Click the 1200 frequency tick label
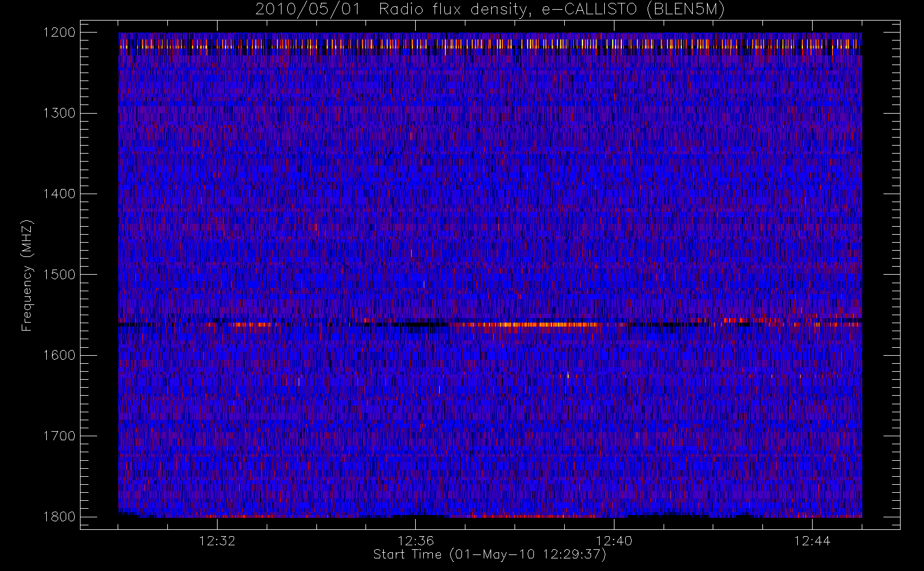Image resolution: width=924 pixels, height=571 pixels. coord(59,33)
